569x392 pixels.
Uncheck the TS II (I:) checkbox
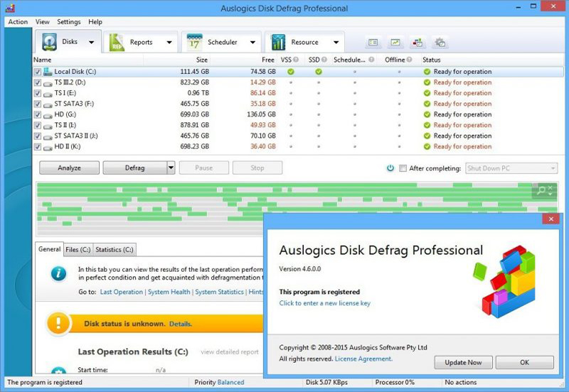38,126
